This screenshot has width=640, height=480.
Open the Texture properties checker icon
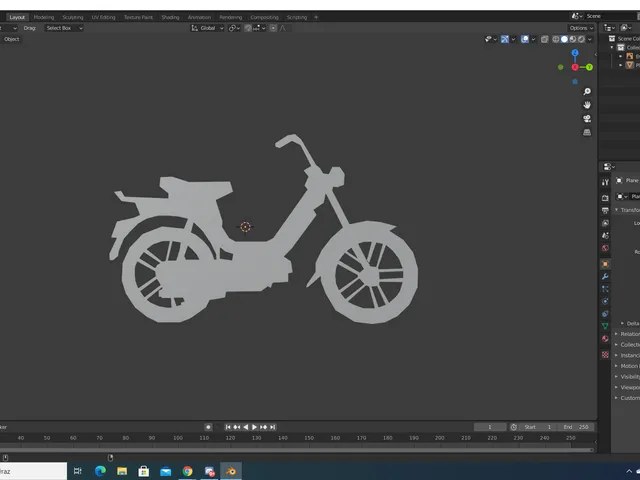pos(605,355)
